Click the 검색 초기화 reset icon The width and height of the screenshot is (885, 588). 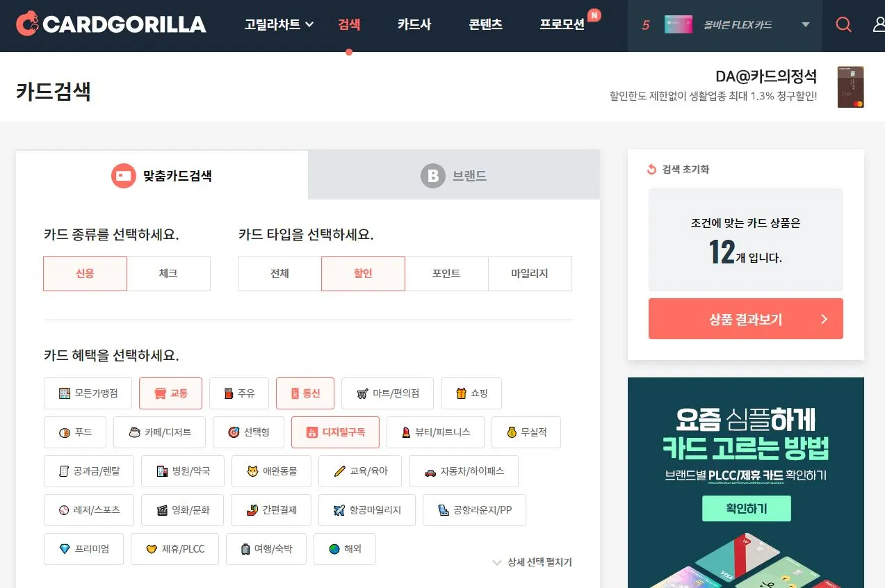(x=651, y=169)
